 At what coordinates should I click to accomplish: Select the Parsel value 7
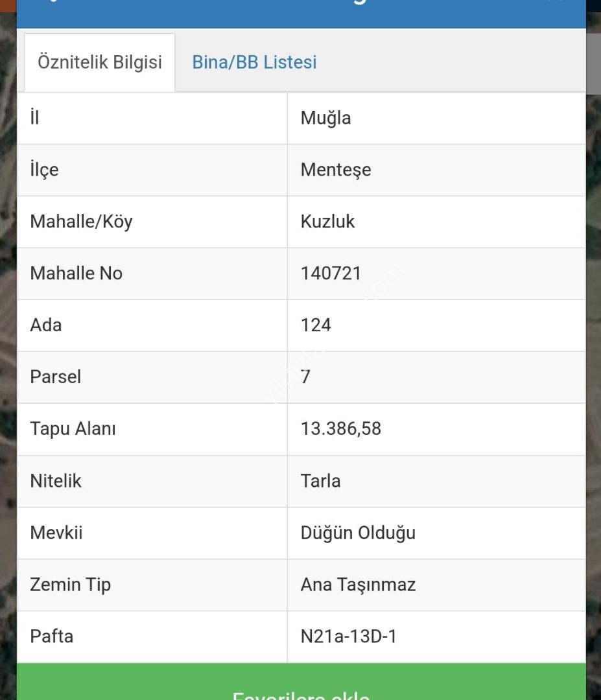[305, 377]
